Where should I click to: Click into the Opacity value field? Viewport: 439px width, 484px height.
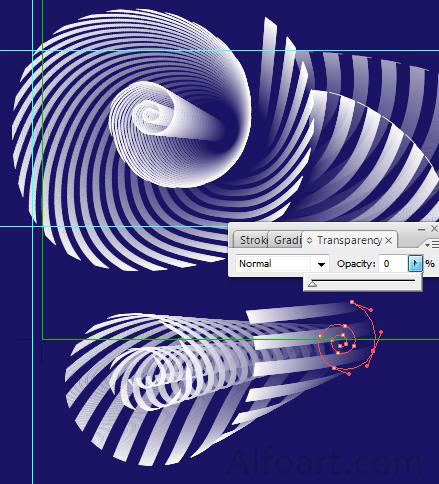pos(394,264)
